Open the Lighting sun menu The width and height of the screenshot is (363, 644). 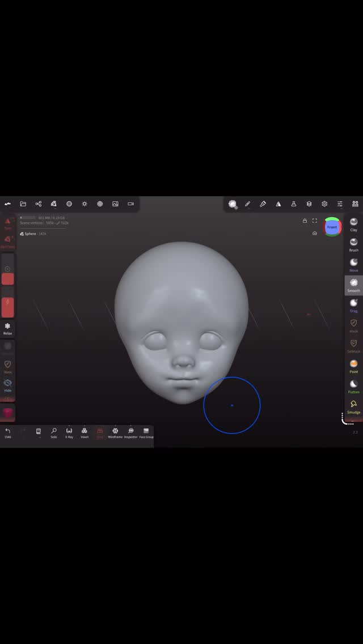[85, 204]
